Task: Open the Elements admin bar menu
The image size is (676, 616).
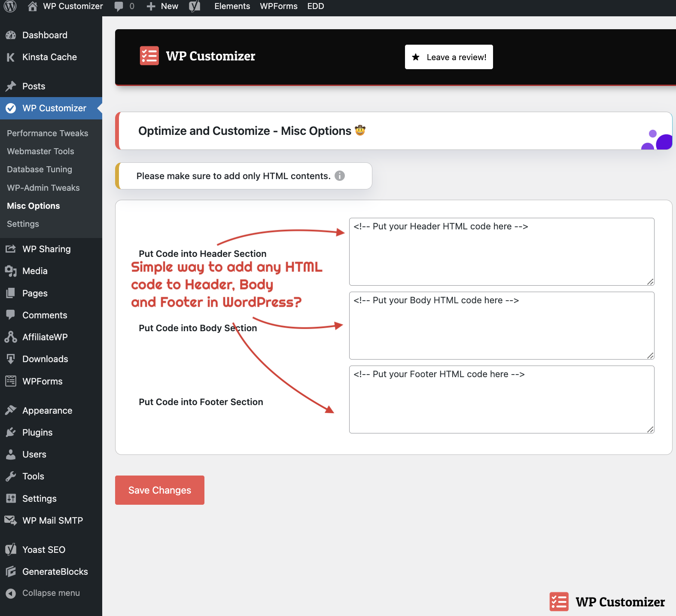Action: coord(232,6)
